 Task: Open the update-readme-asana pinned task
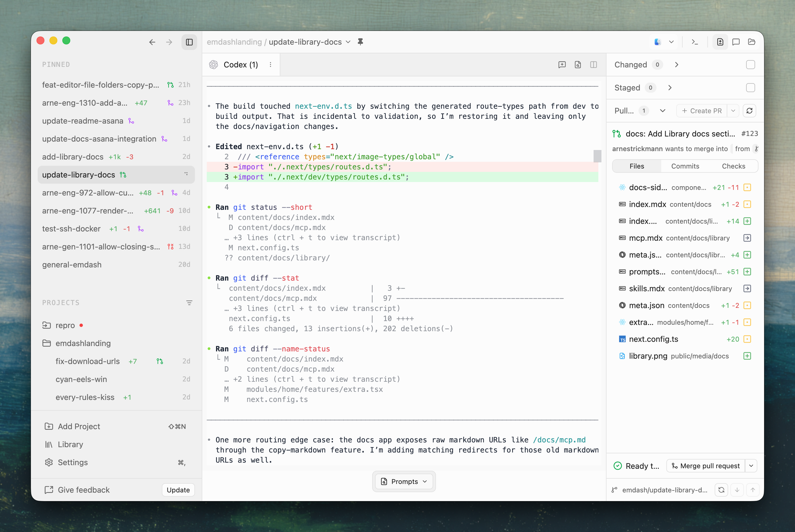click(x=116, y=121)
